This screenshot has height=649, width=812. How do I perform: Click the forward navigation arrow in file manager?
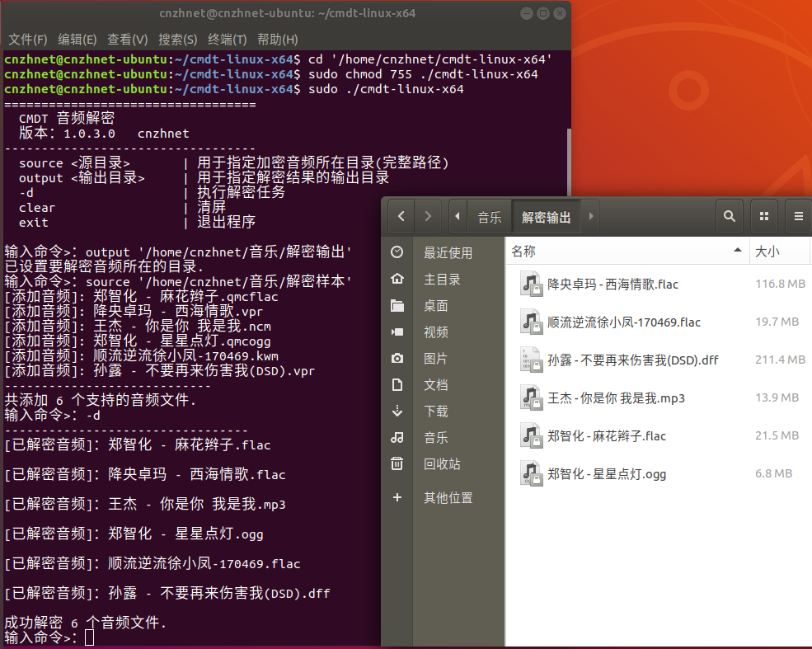(x=428, y=217)
